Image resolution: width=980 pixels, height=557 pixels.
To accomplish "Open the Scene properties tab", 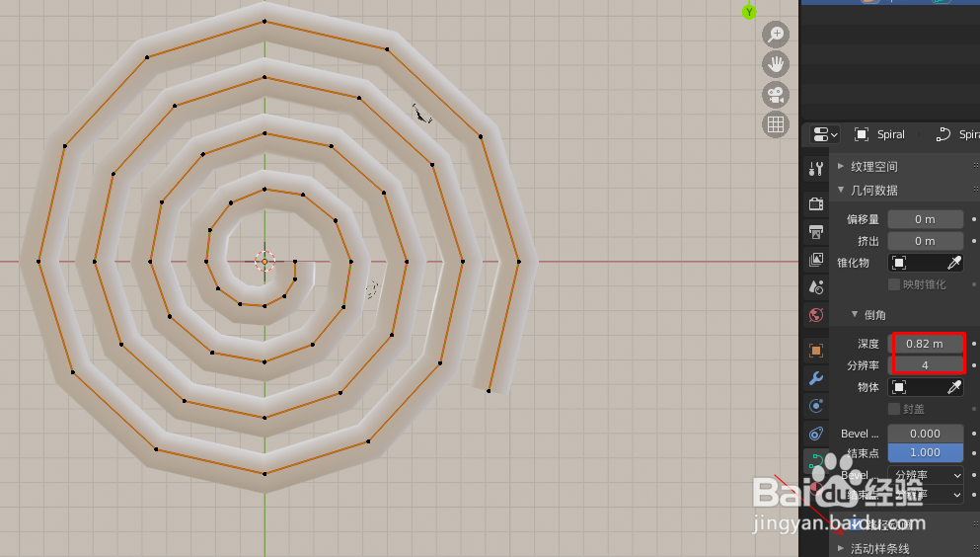I will pos(815,287).
